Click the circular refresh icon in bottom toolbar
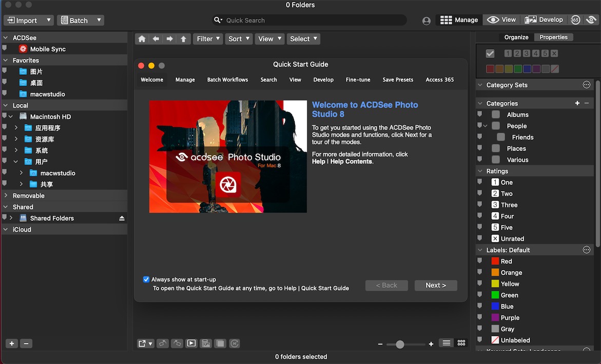The image size is (601, 364). click(x=235, y=343)
